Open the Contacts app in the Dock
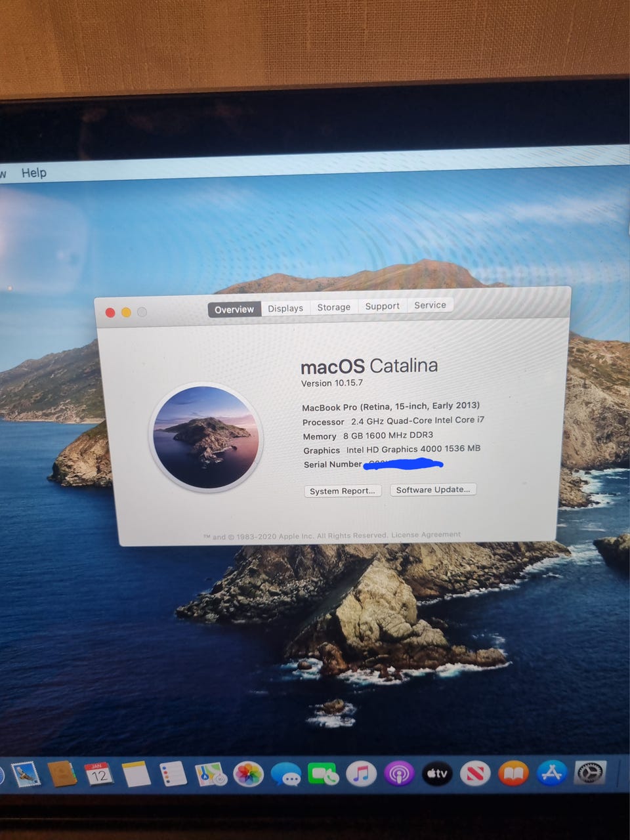The width and height of the screenshot is (630, 840). pyautogui.click(x=62, y=774)
